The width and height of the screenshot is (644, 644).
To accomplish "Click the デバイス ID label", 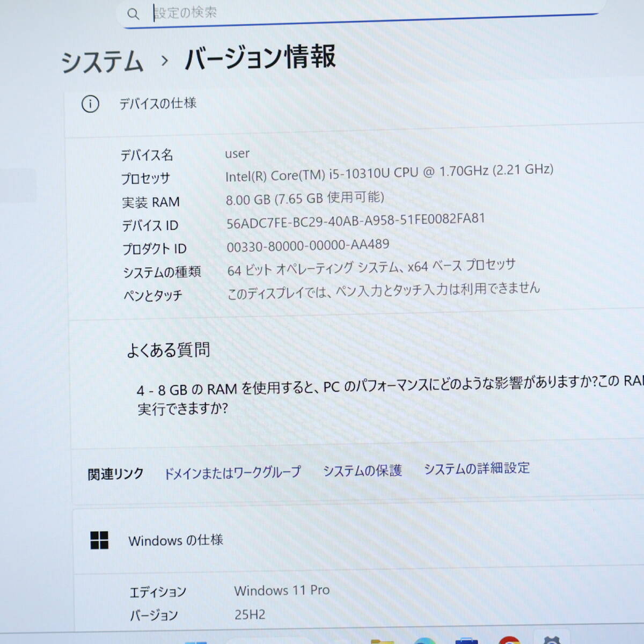I will 150,225.
